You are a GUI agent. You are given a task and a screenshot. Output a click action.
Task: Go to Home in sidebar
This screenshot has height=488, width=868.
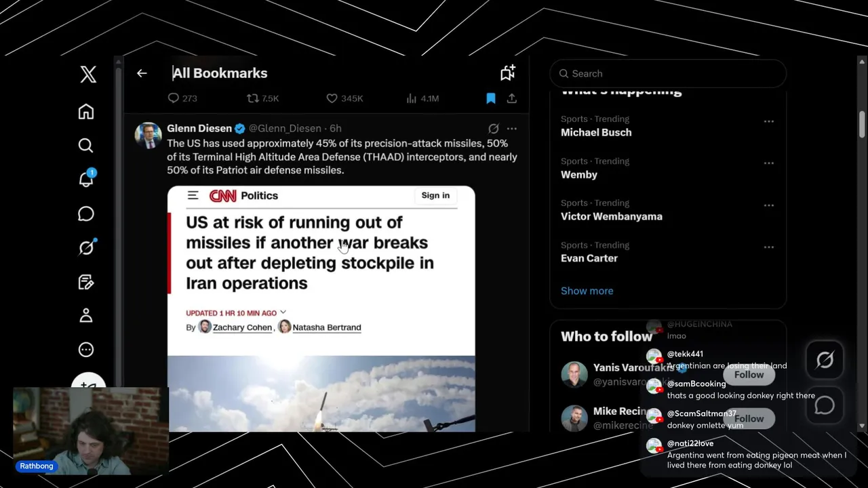(86, 112)
